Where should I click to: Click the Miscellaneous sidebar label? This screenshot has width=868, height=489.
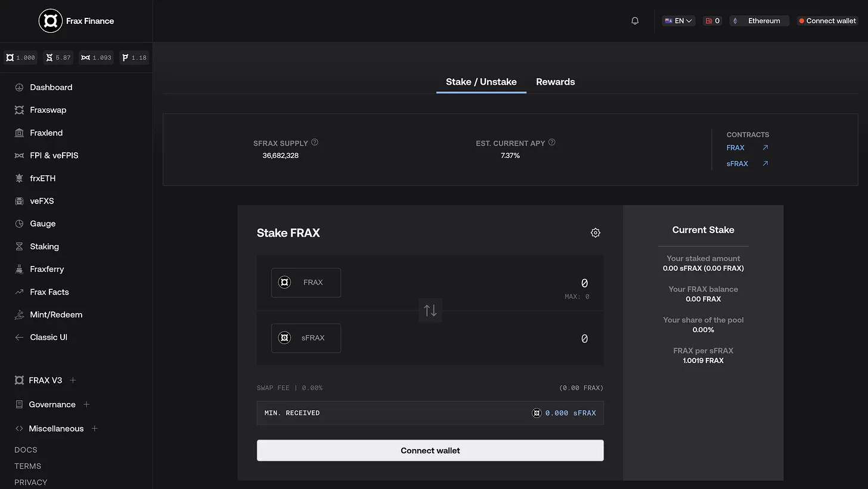click(x=57, y=429)
